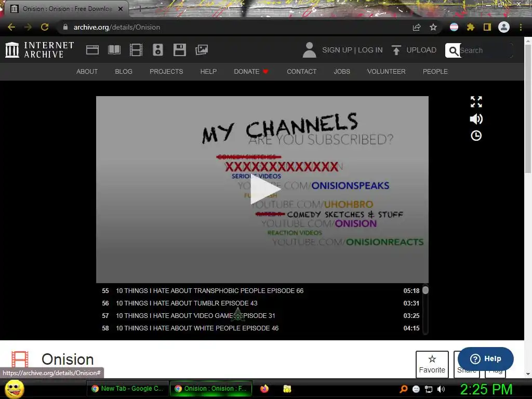Click the LOG IN link

click(x=370, y=50)
